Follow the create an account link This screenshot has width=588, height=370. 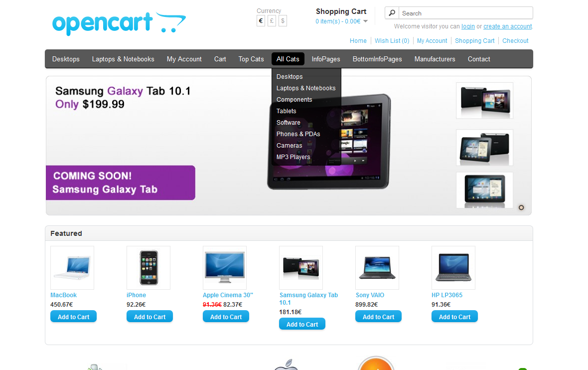coord(507,26)
